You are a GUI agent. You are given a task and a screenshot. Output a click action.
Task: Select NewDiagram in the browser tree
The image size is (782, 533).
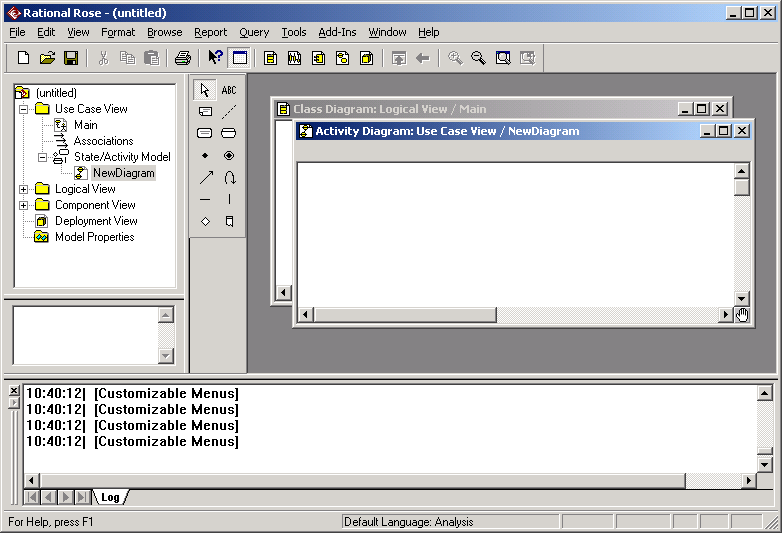tap(124, 173)
